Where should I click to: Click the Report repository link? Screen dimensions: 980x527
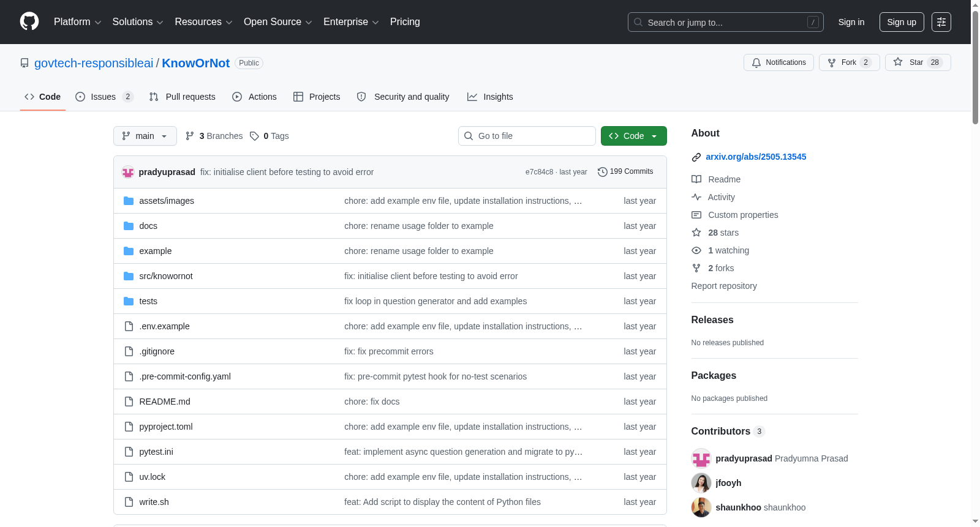pyautogui.click(x=724, y=286)
